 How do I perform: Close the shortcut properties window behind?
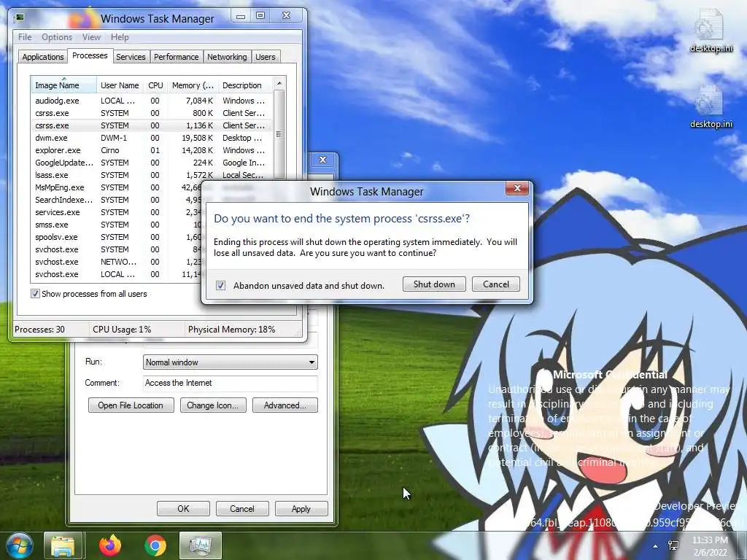tap(322, 160)
